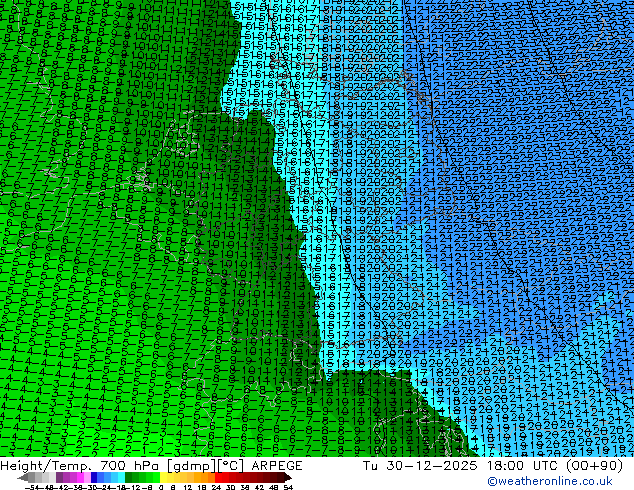Click the date 'Tu 30-12-2025 18:00 UTC (00+90)'
The width and height of the screenshot is (634, 490).
point(492,466)
